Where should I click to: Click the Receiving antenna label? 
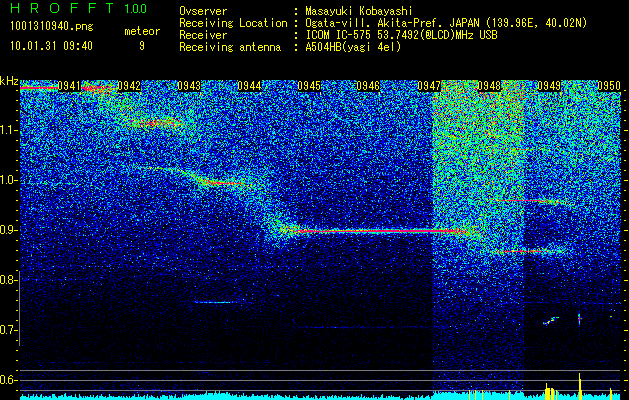pos(230,47)
